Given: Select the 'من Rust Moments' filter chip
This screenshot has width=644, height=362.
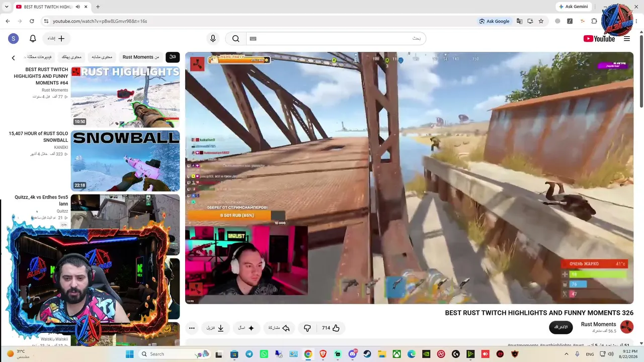Looking at the screenshot, I should [x=141, y=57].
